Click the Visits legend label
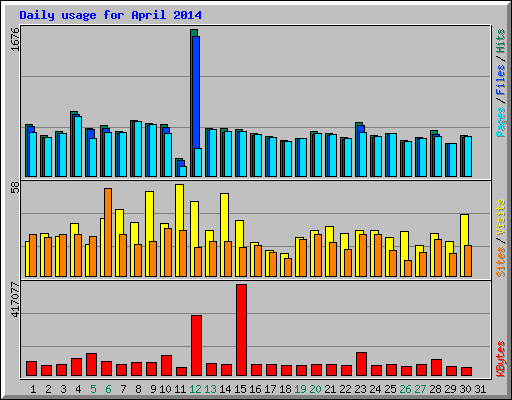Image resolution: width=512 pixels, height=400 pixels. click(500, 217)
